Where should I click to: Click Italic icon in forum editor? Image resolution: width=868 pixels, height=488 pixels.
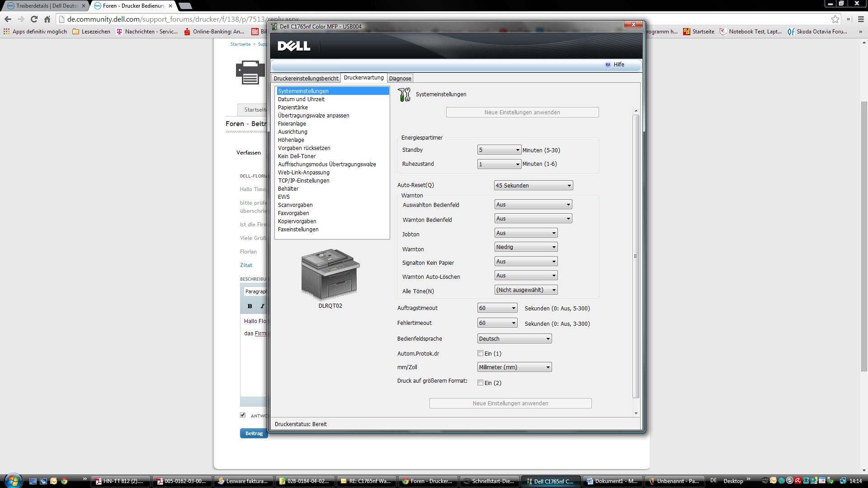262,306
